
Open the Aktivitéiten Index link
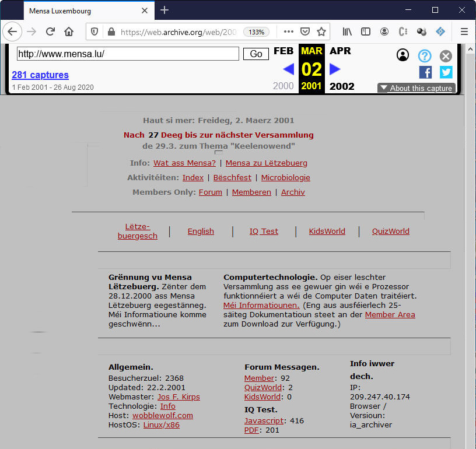(192, 177)
